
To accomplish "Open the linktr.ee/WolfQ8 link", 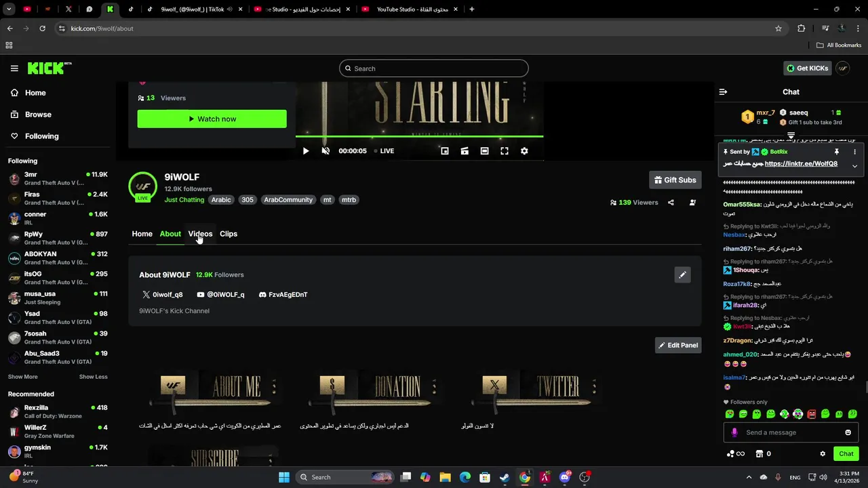I will 801,163.
